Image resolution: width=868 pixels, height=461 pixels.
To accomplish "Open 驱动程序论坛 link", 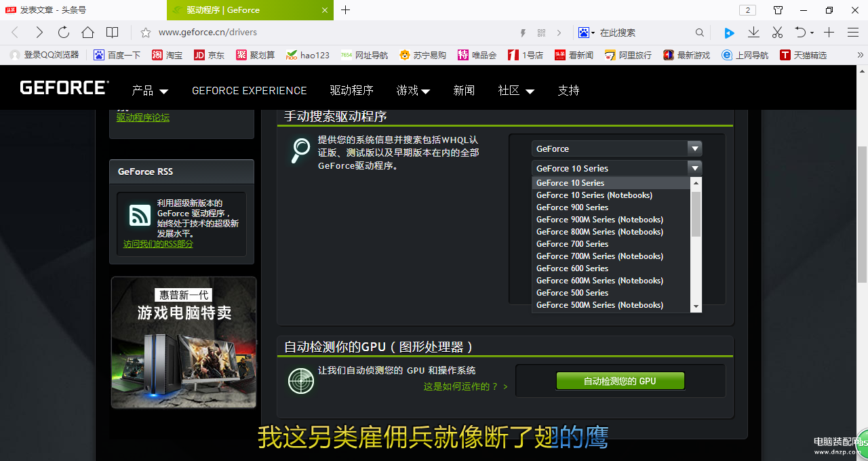I will coord(143,117).
